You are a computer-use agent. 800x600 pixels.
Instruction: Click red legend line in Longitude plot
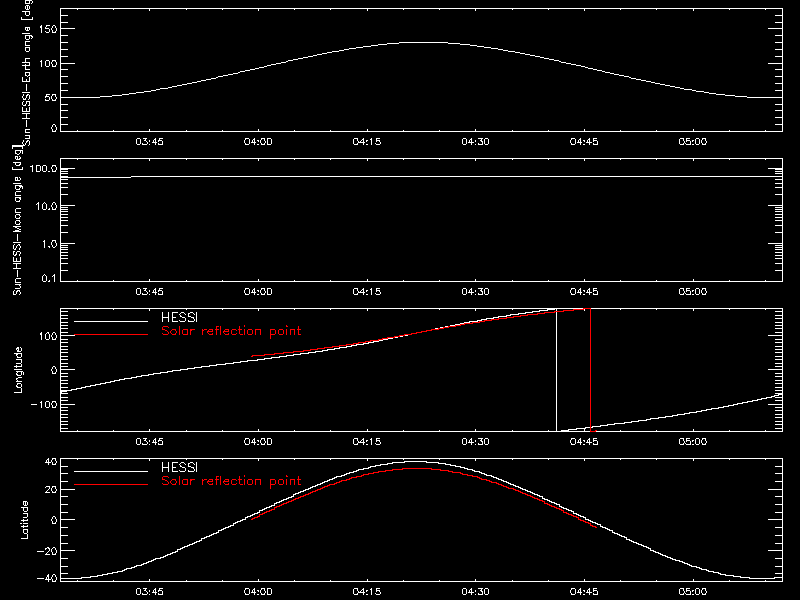[x=111, y=335]
